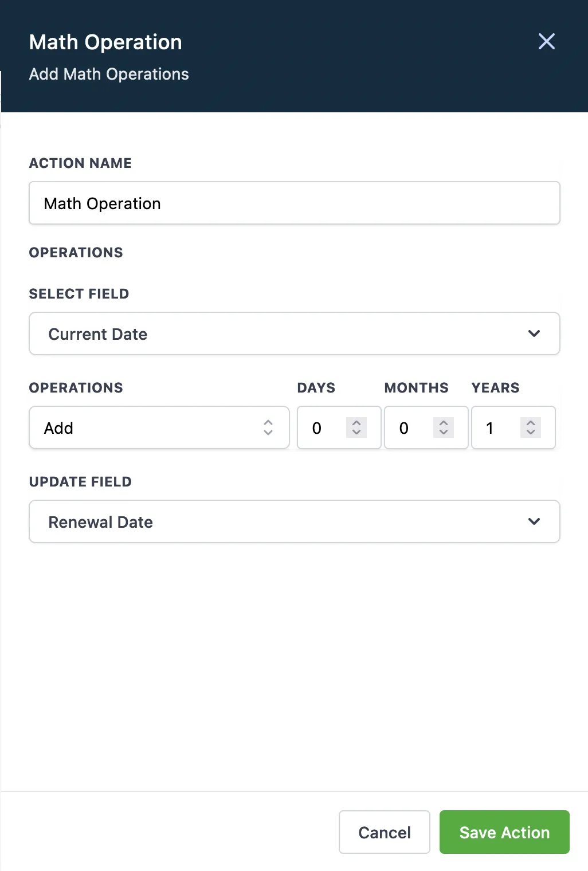Image resolution: width=588 pixels, height=871 pixels.
Task: Increment the Months value by one
Action: click(x=444, y=423)
